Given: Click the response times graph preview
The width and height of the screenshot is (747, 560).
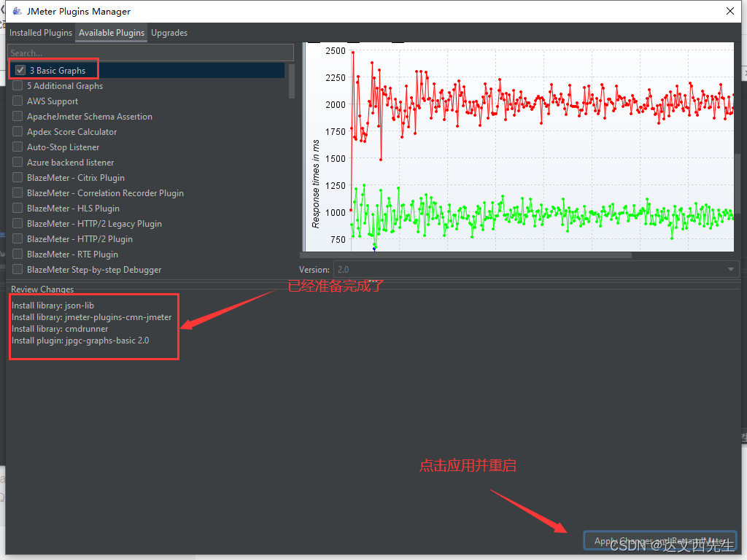Looking at the screenshot, I should tap(519, 147).
